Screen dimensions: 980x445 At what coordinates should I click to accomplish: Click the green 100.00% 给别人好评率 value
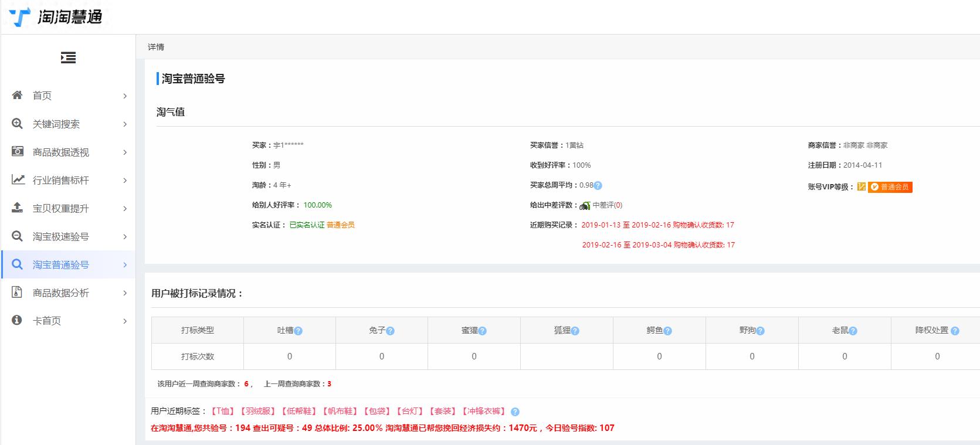point(318,205)
